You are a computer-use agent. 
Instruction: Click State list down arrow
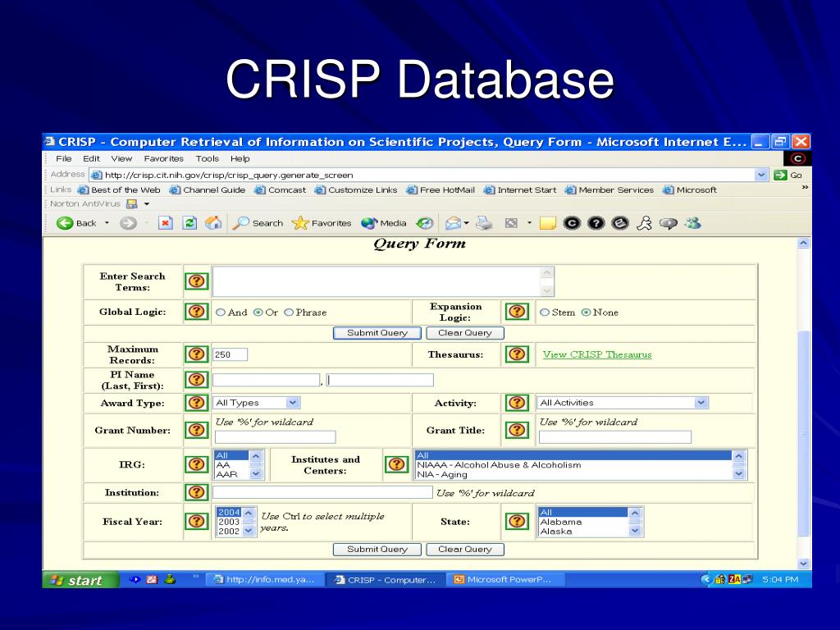tap(635, 531)
